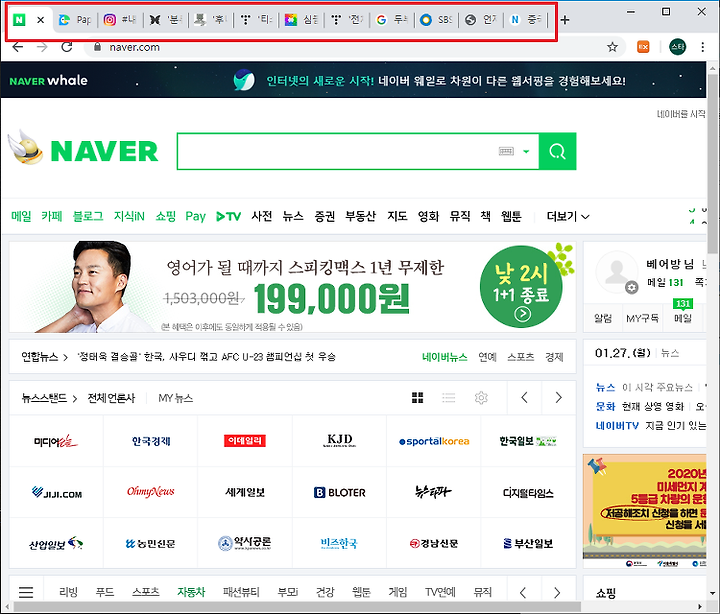Open newsstand settings gear
720x614 pixels.
click(481, 398)
